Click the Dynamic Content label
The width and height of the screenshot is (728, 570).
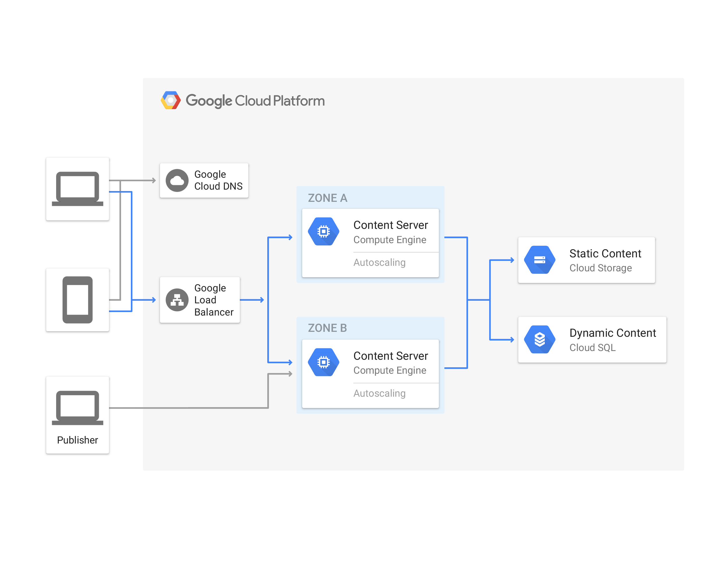[613, 333]
